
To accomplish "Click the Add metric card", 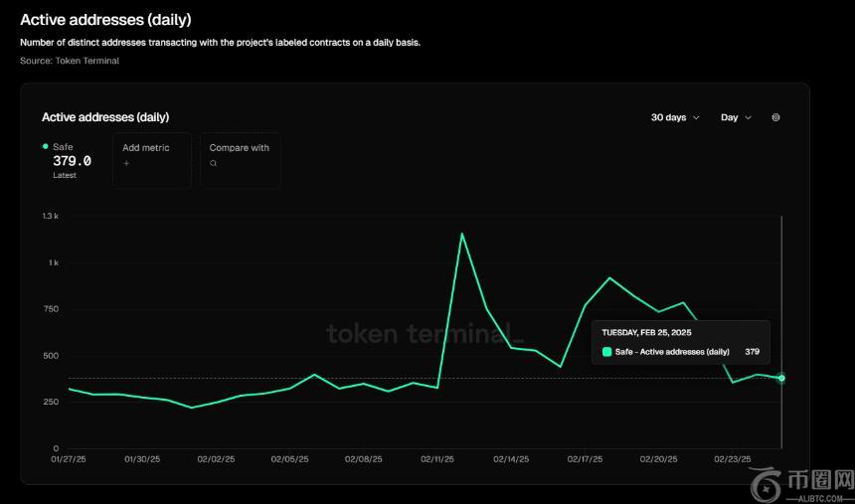I will pos(152,160).
